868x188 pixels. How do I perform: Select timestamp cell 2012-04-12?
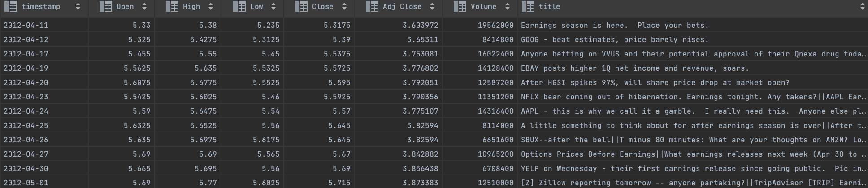26,40
